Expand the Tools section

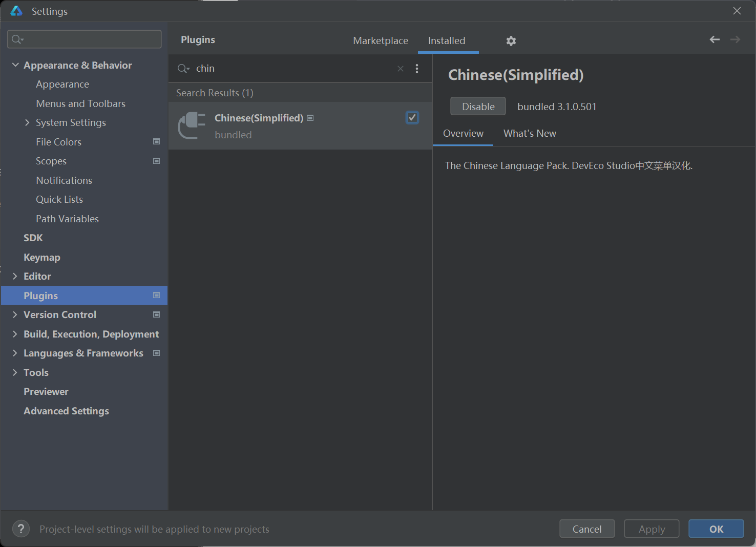coord(15,372)
